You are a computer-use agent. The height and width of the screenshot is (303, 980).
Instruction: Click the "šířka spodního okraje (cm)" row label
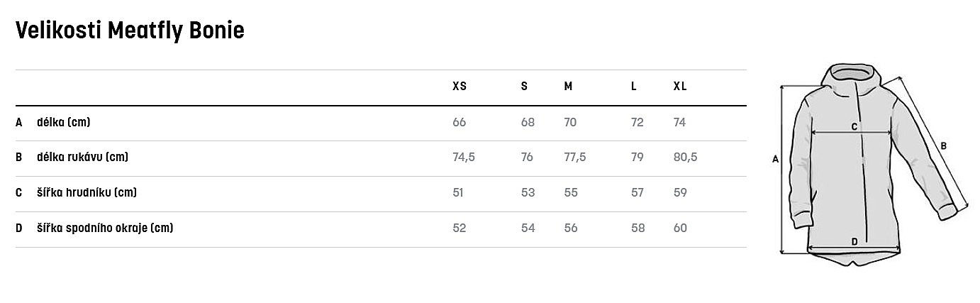105,228
